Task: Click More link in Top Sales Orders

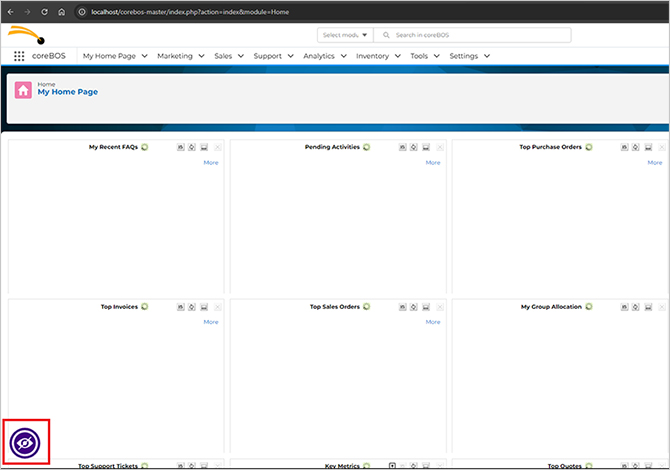Action: pos(433,322)
